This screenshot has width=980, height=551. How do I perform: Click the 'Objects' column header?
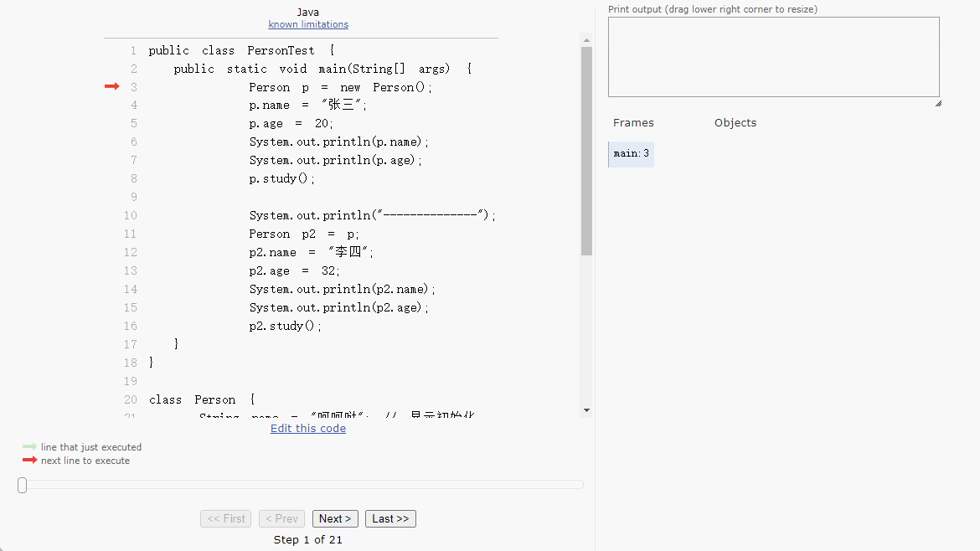735,122
